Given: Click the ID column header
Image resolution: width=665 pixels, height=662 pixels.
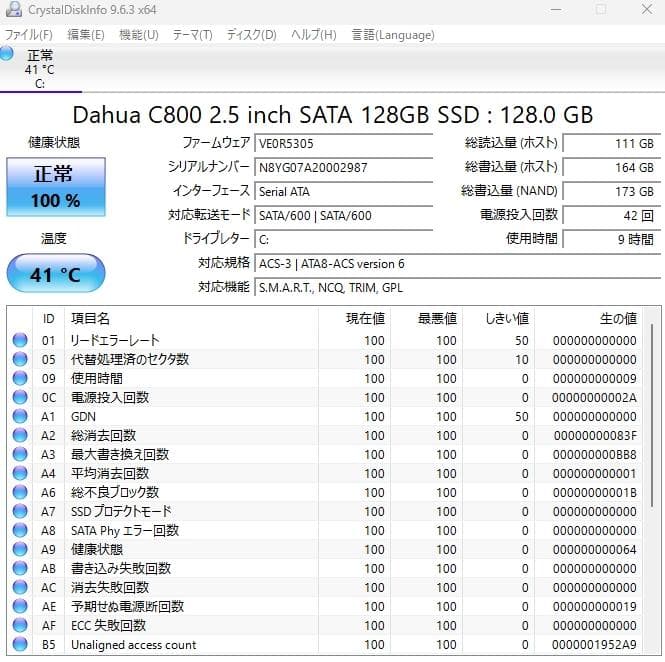Looking at the screenshot, I should coord(49,318).
